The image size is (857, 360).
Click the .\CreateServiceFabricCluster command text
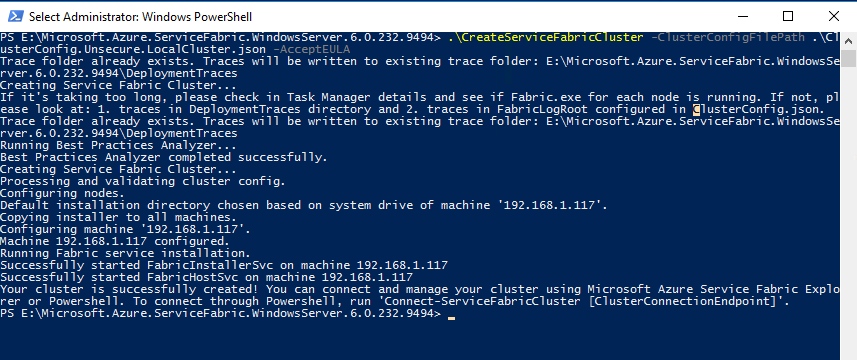click(x=545, y=37)
